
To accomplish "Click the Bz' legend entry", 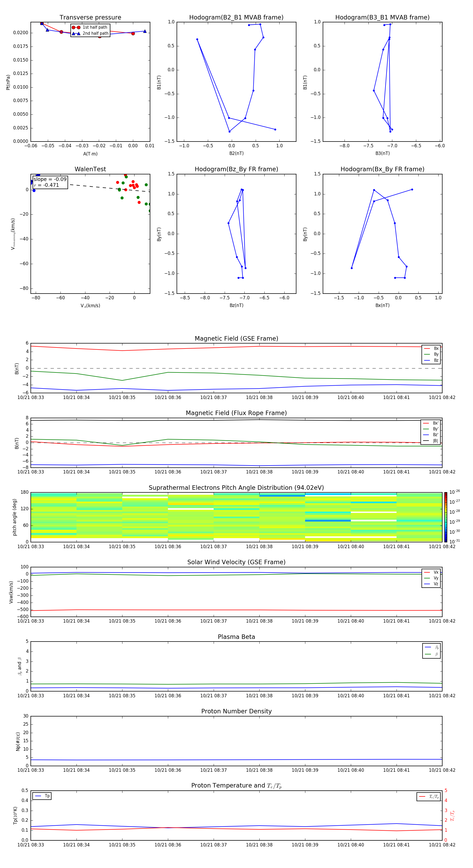I will pyautogui.click(x=431, y=435).
